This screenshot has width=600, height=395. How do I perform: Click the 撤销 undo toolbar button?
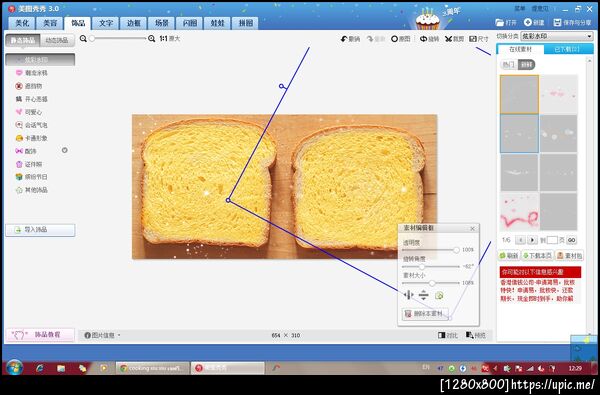point(350,39)
